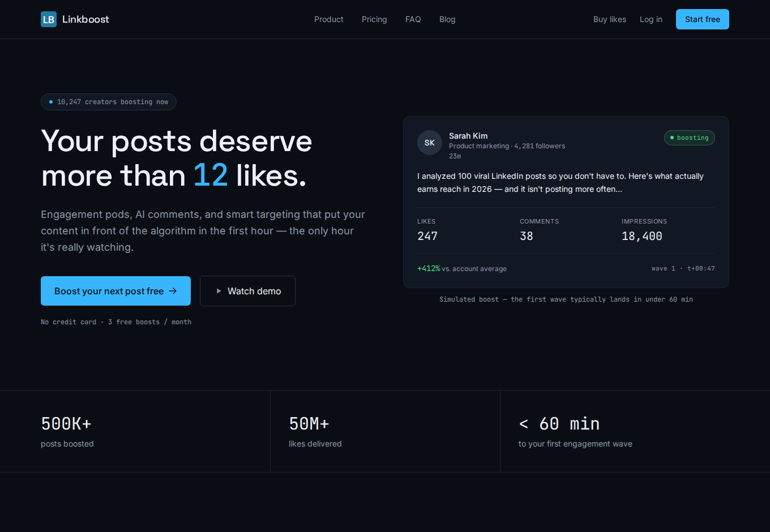Click the 'wave 1 · t+00:47' text
Screen dimensions: 770x532
(683, 268)
